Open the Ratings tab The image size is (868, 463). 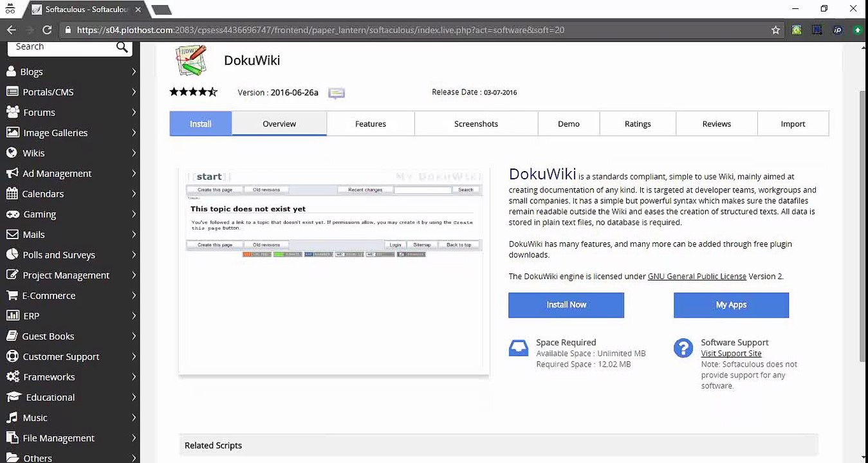point(638,123)
